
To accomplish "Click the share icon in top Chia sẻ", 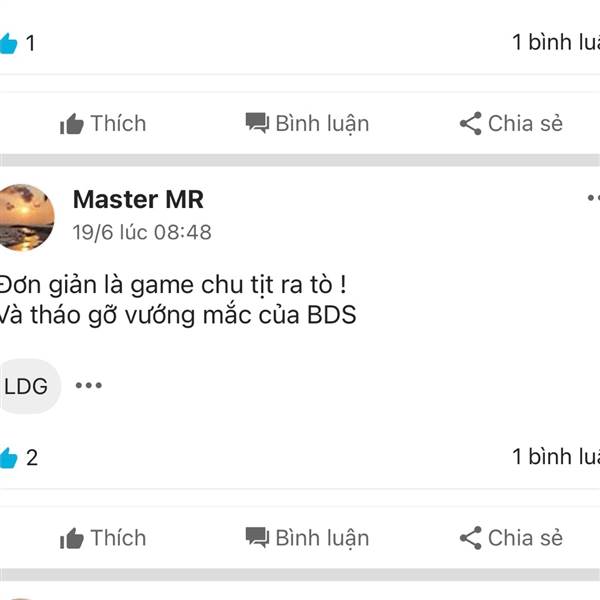I will pos(470,123).
